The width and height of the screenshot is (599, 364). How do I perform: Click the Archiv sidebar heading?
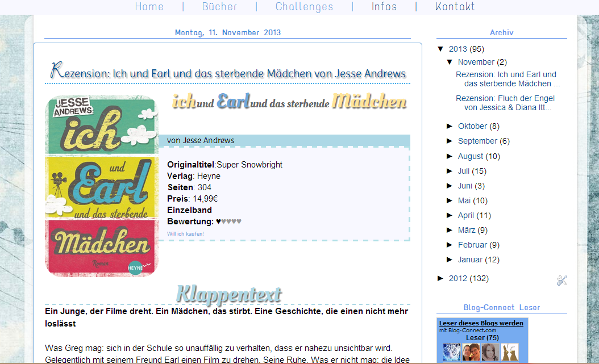pyautogui.click(x=502, y=32)
